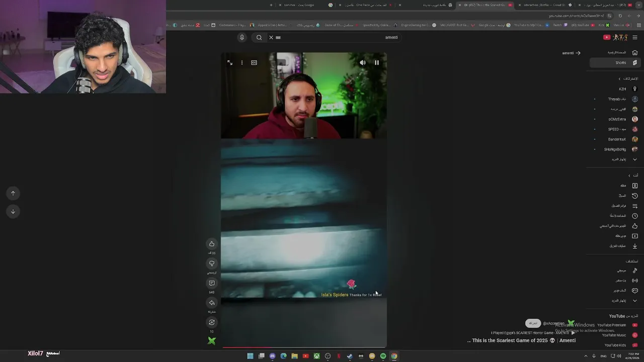Open the Theyab channel subscription
644x362 pixels.
615,99
